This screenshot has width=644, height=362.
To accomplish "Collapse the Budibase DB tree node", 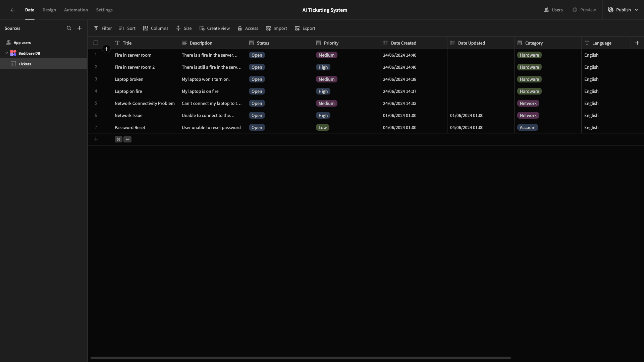I will tap(7, 53).
